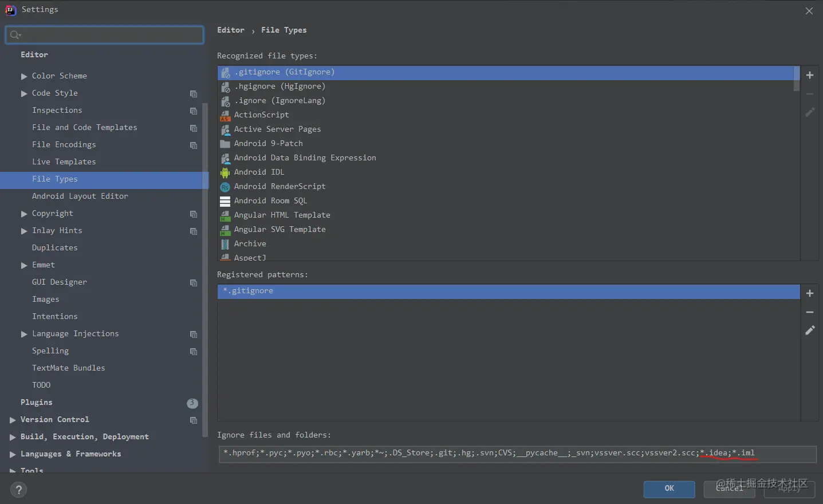Click the search magnifier icon
This screenshot has height=504, width=823.
[15, 35]
